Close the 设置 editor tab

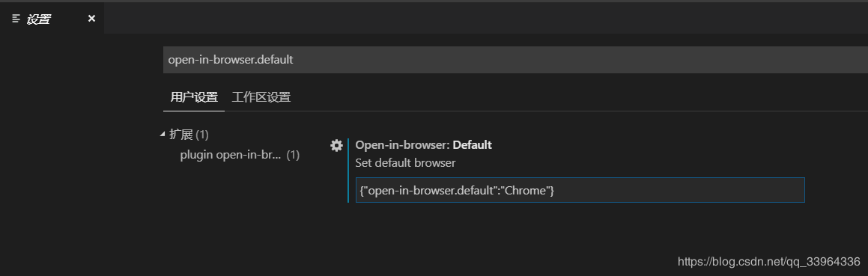coord(91,19)
